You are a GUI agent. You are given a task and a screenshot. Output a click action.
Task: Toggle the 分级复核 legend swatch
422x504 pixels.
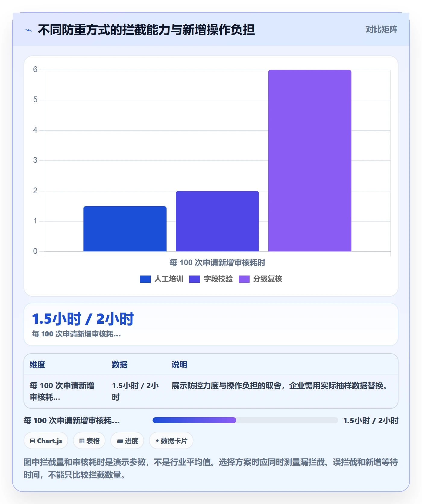coord(244,279)
